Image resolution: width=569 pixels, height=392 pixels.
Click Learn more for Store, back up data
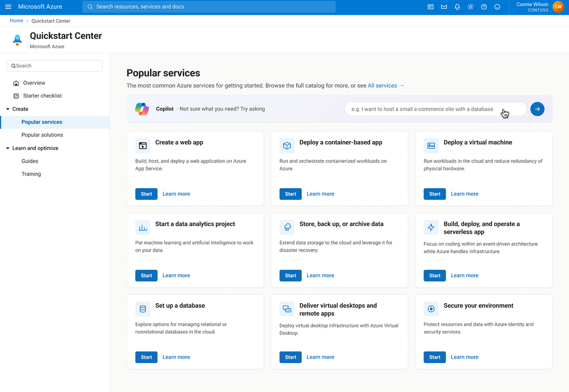[x=320, y=275]
